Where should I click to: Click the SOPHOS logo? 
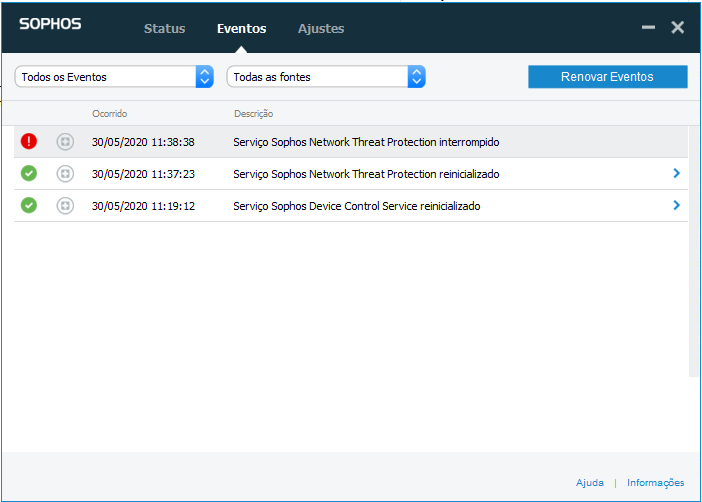[50, 24]
